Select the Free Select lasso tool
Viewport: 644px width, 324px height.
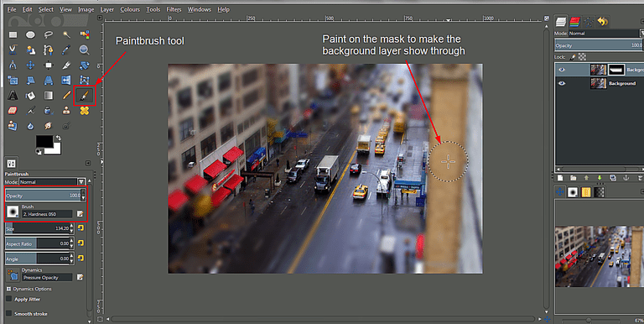tap(49, 35)
